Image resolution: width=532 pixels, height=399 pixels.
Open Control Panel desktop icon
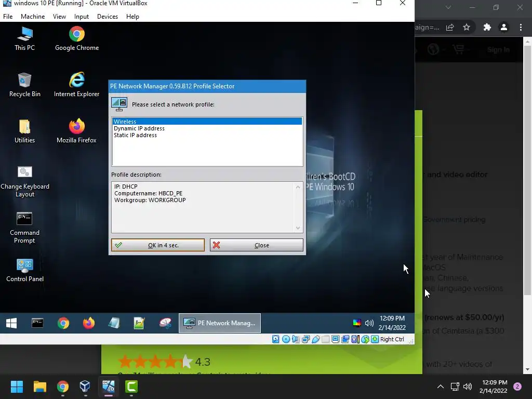click(x=25, y=270)
